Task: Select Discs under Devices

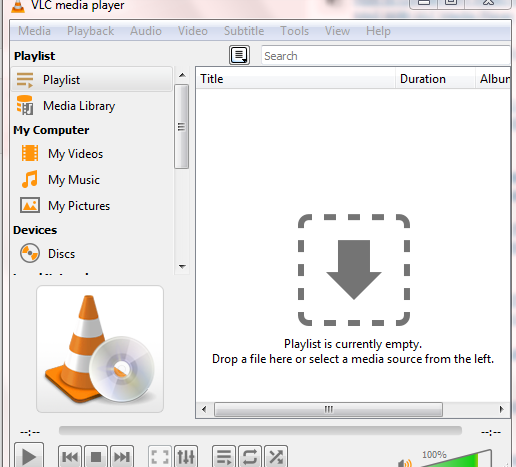Action: click(x=92, y=254)
